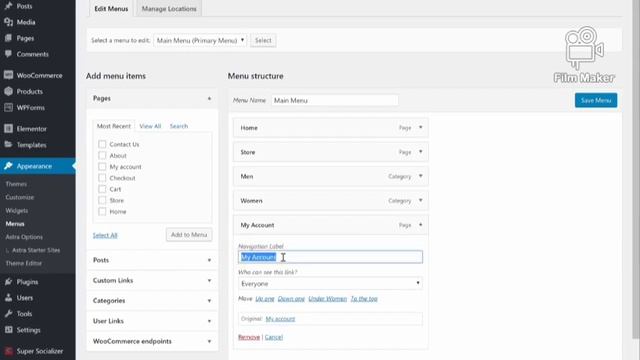Expand the Women category item arrow

pos(420,200)
